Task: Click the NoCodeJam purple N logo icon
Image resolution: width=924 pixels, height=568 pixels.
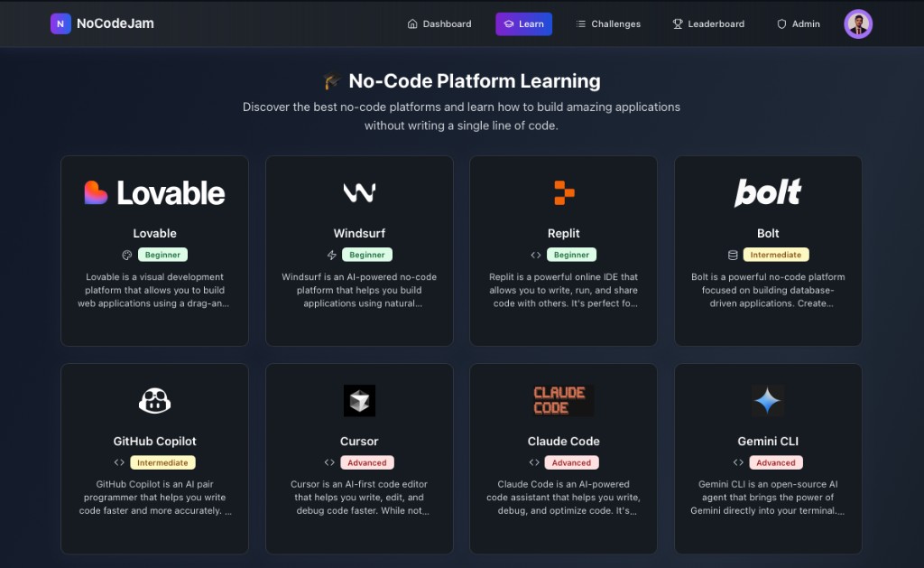Action: 60,23
